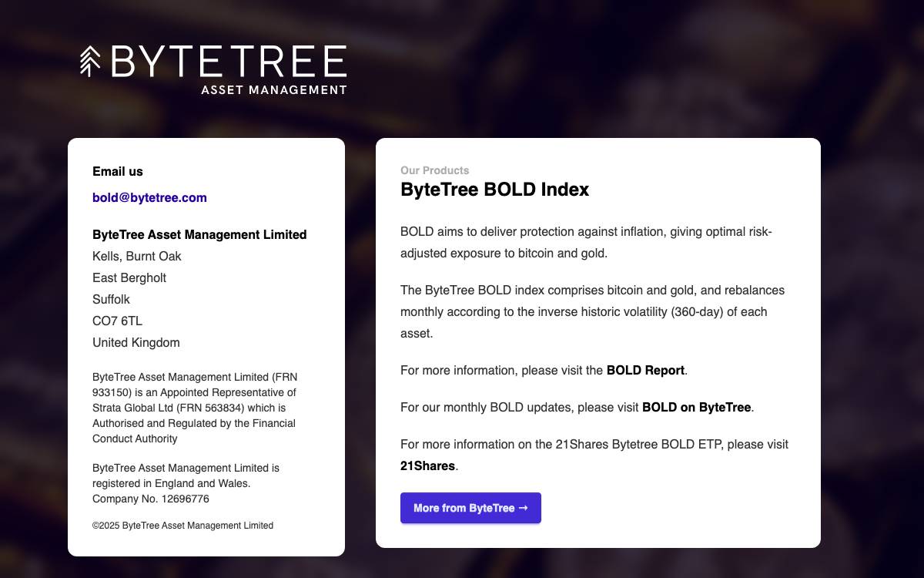Click ByteTree Asset Management Limited company name

pos(199,234)
